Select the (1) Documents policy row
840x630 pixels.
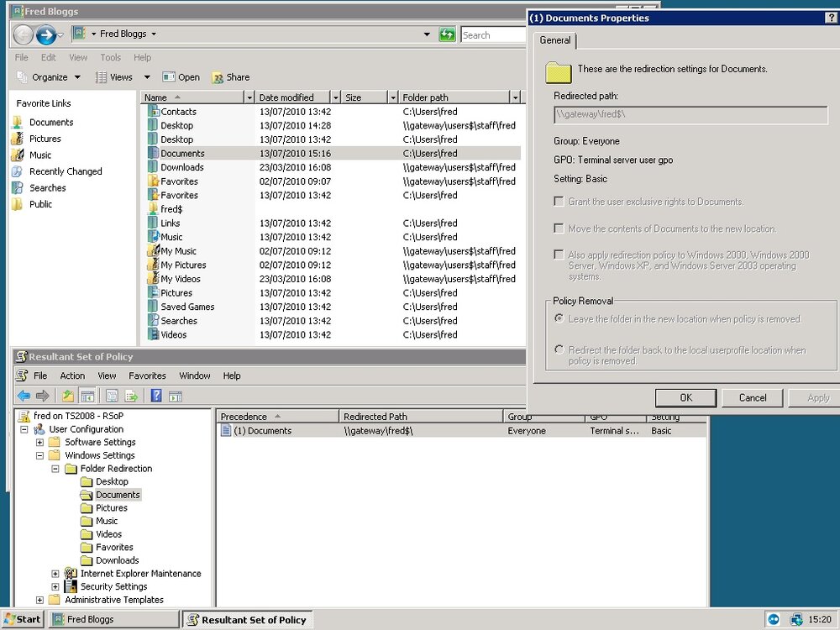tap(463, 431)
